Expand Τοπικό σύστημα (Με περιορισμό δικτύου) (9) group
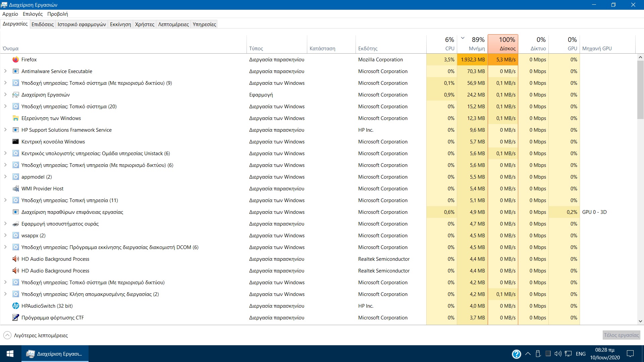The image size is (644, 362). tap(5, 83)
